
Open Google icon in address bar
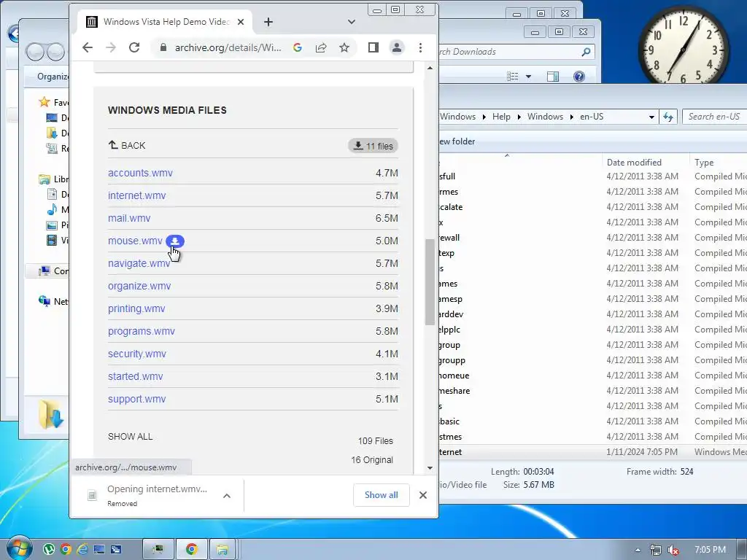(x=298, y=47)
